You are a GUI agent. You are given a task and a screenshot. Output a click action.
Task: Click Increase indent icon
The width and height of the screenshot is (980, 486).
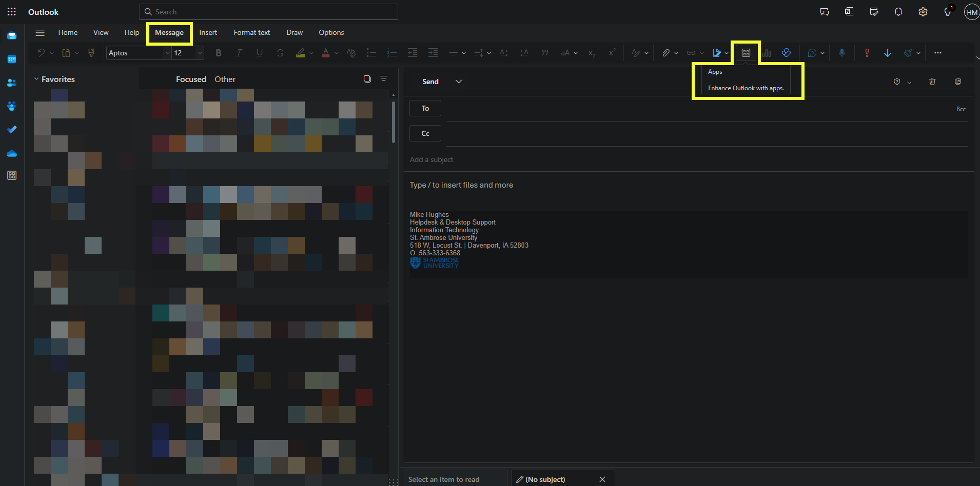point(433,53)
